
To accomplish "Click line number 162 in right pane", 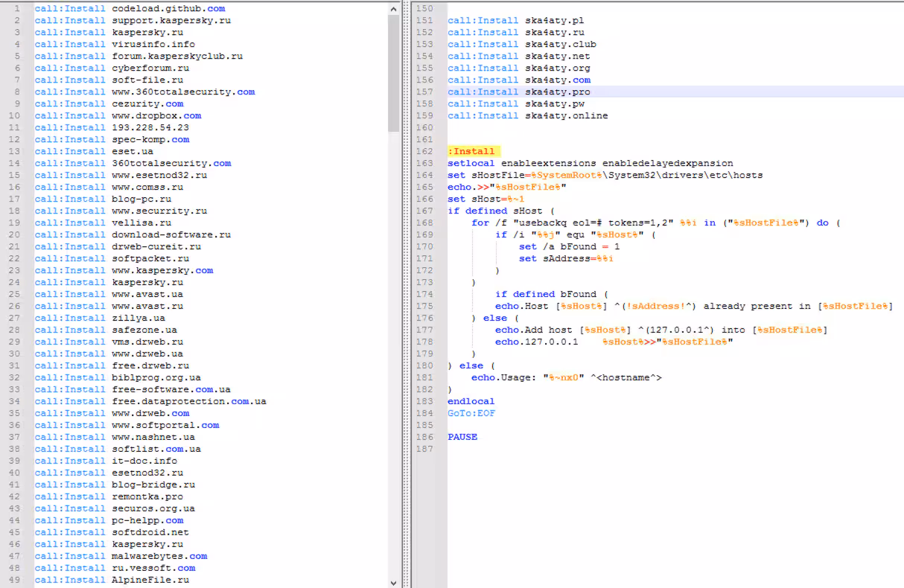I will 424,151.
